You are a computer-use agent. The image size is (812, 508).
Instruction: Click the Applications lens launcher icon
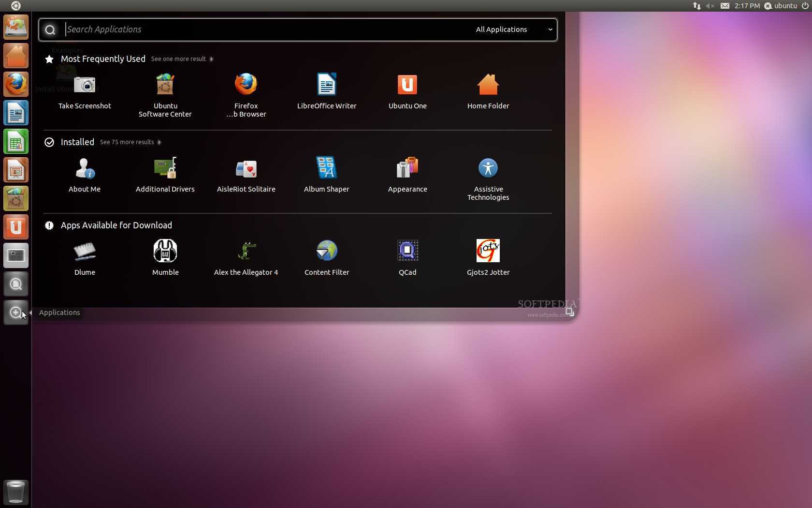(16, 313)
